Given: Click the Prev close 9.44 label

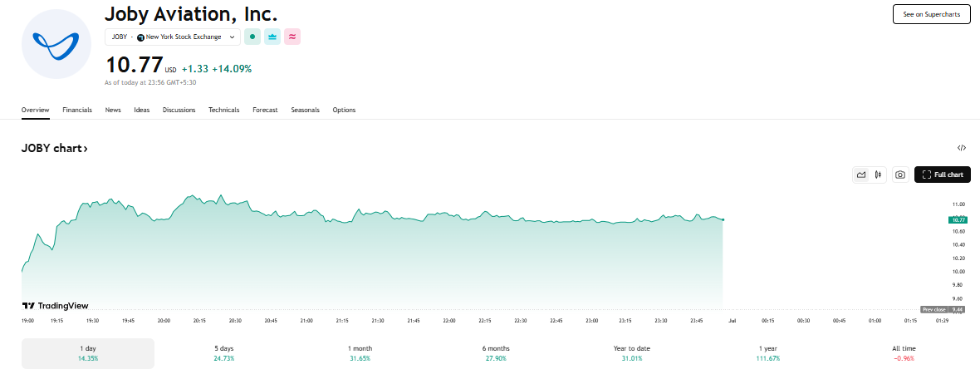Looking at the screenshot, I should tap(943, 309).
